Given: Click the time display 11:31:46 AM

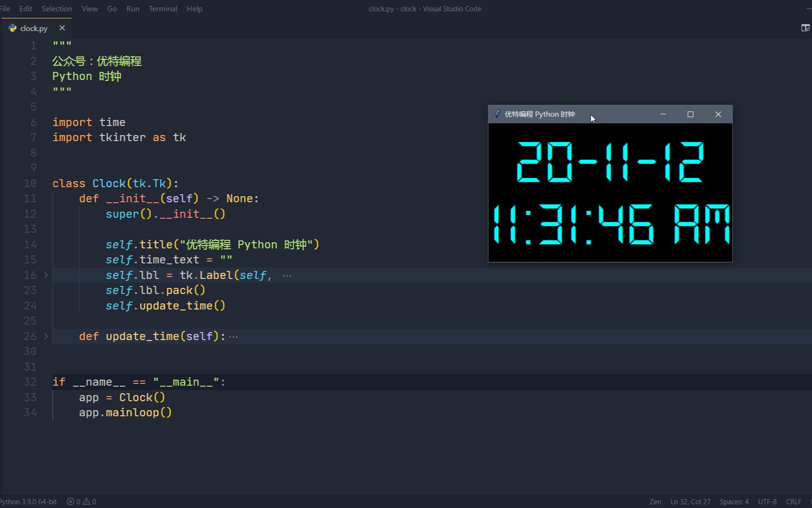Looking at the screenshot, I should [x=610, y=224].
